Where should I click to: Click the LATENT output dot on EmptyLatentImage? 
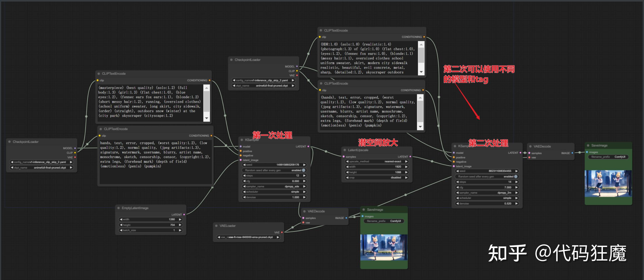pos(184,215)
